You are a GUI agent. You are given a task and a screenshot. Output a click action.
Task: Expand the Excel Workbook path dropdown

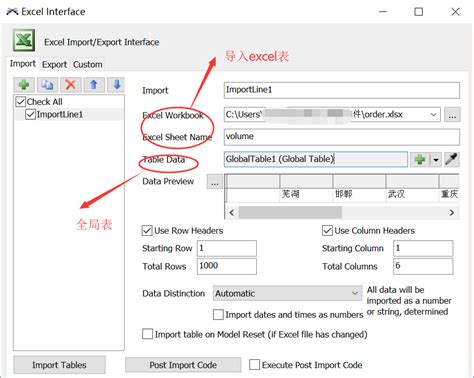(433, 115)
